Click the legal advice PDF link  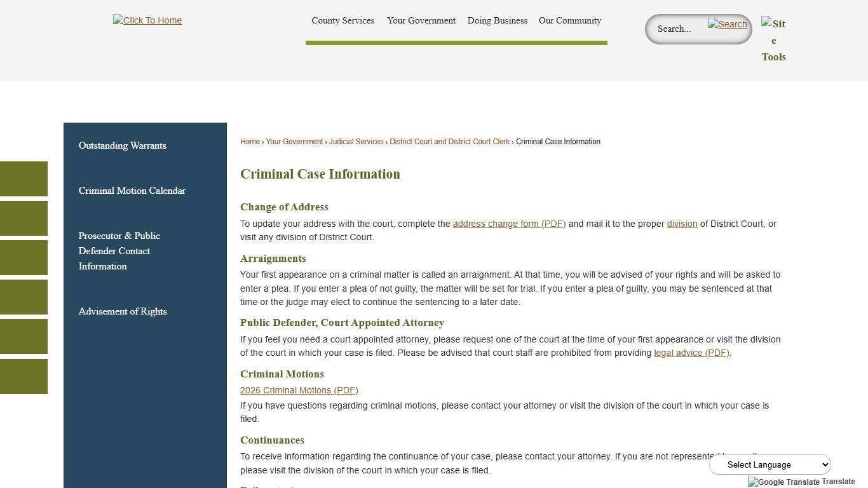click(x=691, y=353)
